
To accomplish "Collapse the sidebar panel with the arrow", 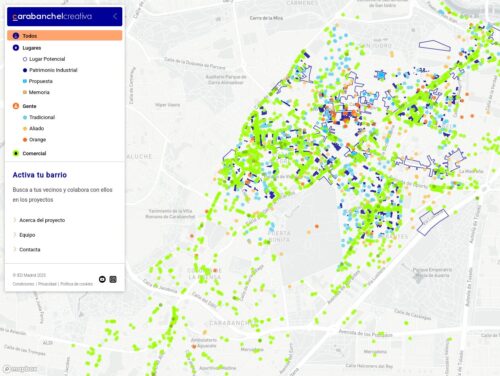I will click(115, 16).
